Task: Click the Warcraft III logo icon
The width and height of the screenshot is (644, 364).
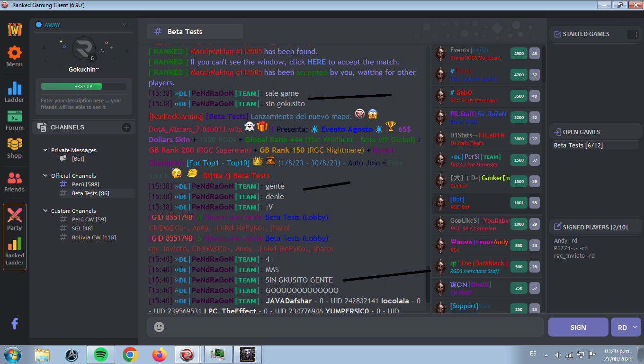Action: click(x=14, y=29)
